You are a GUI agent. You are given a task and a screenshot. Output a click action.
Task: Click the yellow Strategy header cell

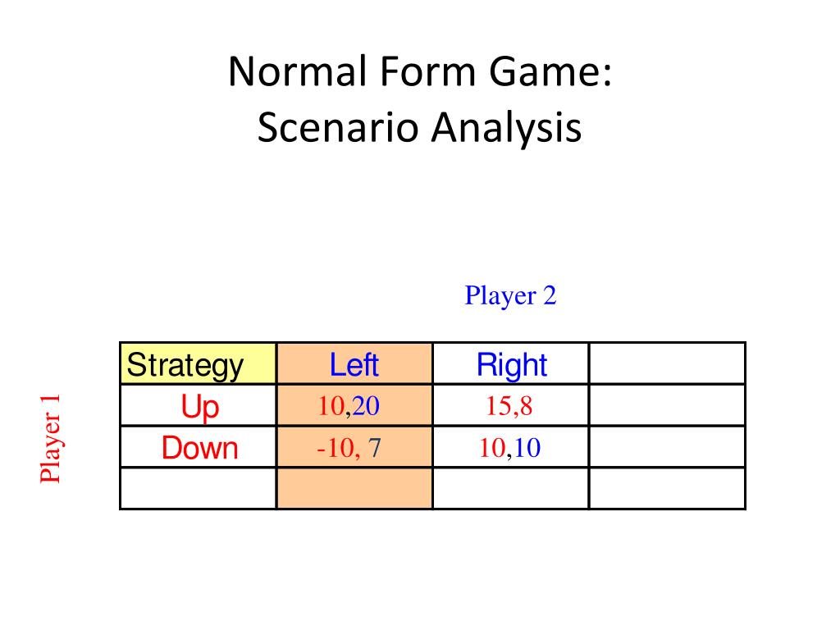pyautogui.click(x=199, y=363)
